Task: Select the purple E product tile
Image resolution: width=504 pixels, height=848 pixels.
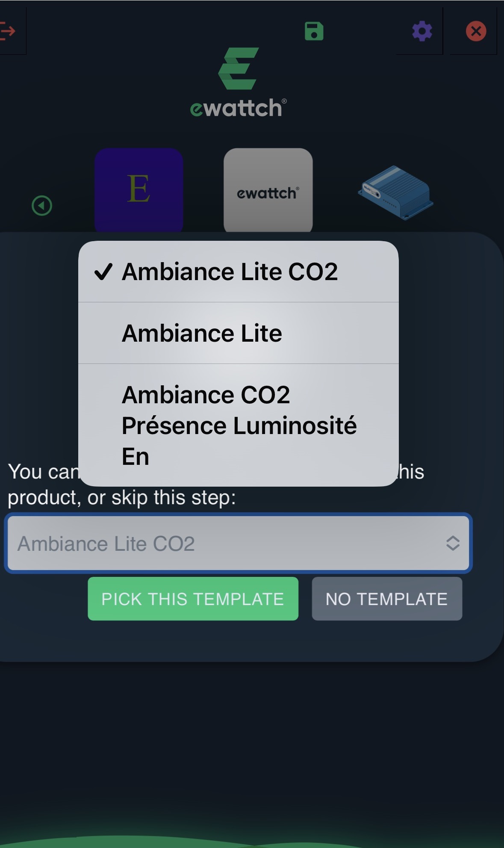Action: point(139,189)
